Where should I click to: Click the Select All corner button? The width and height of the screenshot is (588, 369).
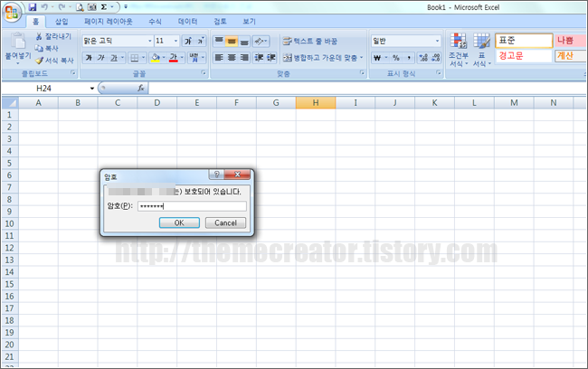click(10, 103)
